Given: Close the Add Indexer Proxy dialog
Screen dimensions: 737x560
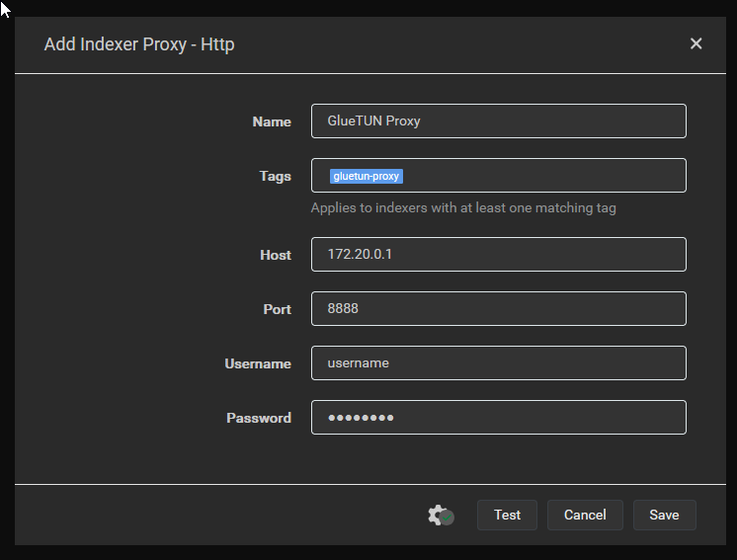Looking at the screenshot, I should coord(696,43).
